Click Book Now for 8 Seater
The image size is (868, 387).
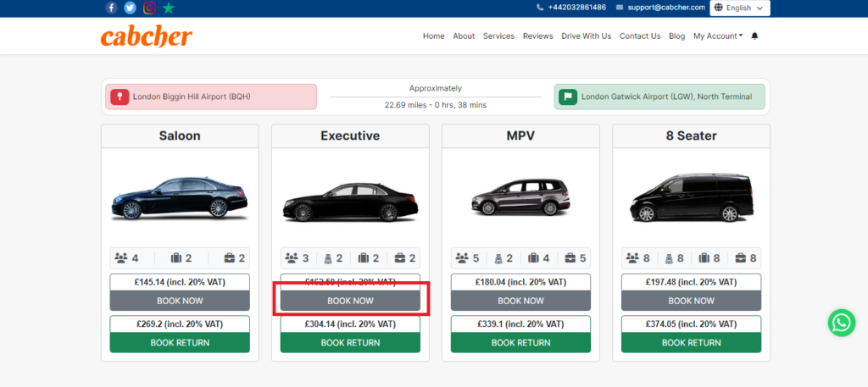coord(692,301)
